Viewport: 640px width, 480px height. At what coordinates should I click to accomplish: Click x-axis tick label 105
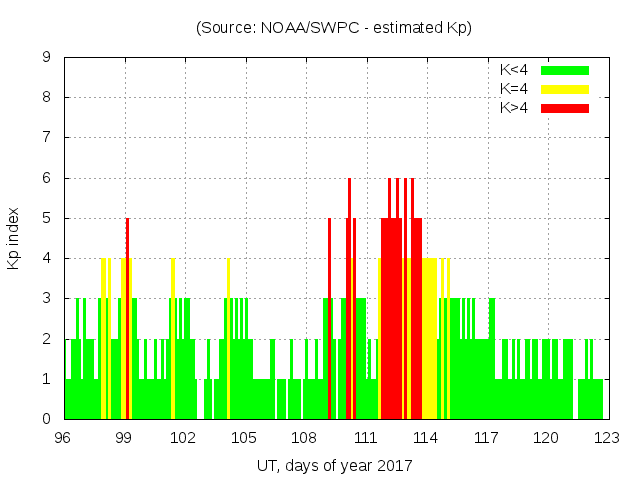pyautogui.click(x=245, y=438)
